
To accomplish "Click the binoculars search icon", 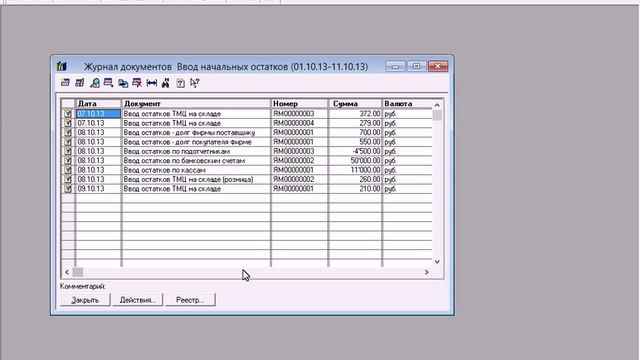I will point(165,83).
